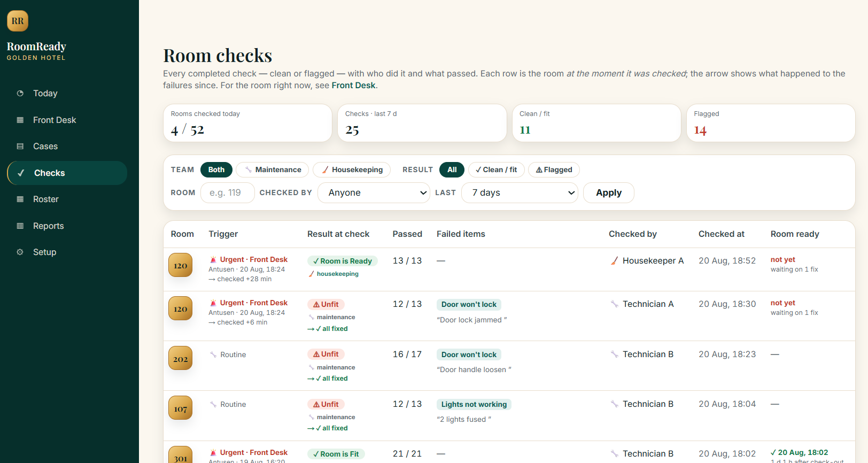This screenshot has width=868, height=463.
Task: Open the room 107 badge
Action: pos(180,408)
